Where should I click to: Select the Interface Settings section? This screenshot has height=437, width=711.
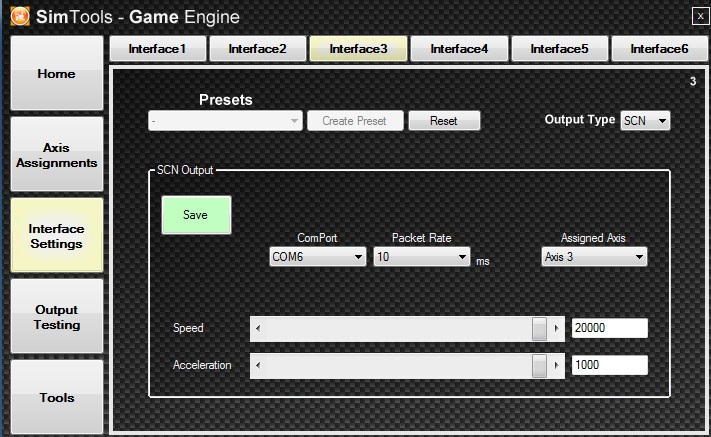click(57, 235)
